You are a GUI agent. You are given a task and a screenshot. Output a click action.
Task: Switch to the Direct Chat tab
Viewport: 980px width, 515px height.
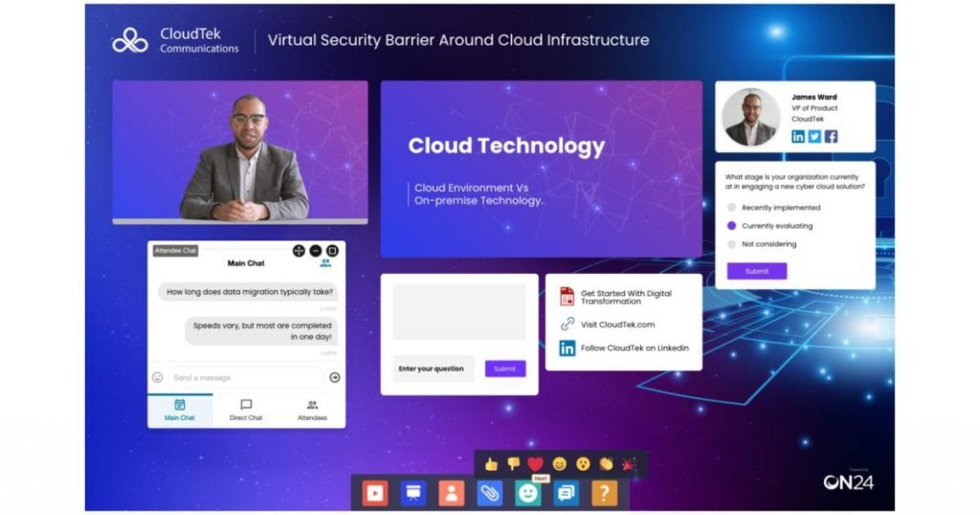click(x=246, y=410)
